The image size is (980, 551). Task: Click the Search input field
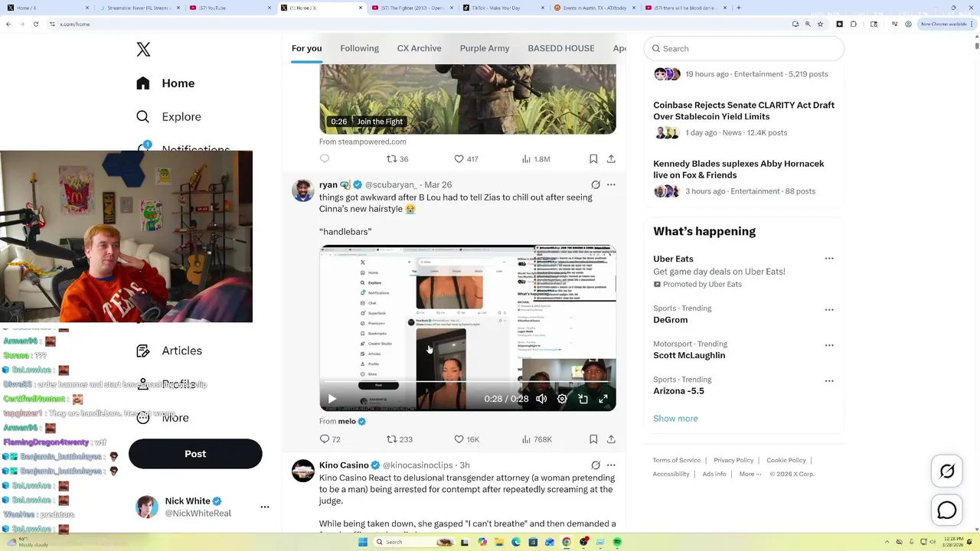(x=743, y=48)
